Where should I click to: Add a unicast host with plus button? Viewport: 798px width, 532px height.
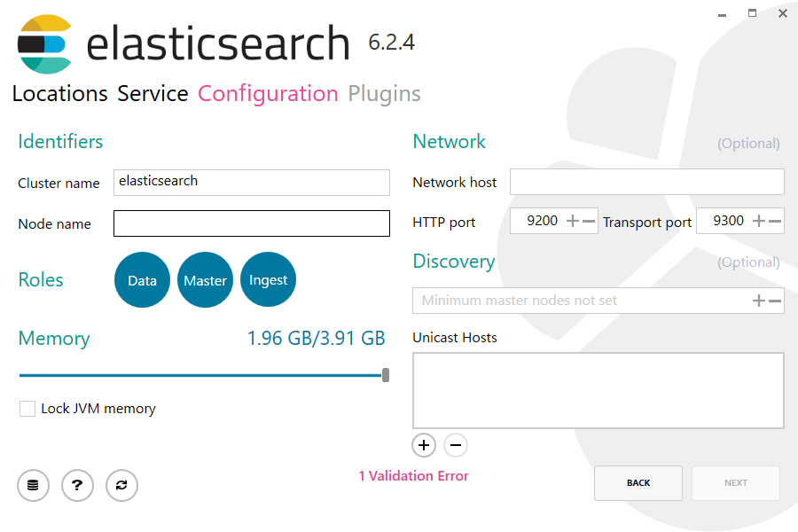pos(424,445)
